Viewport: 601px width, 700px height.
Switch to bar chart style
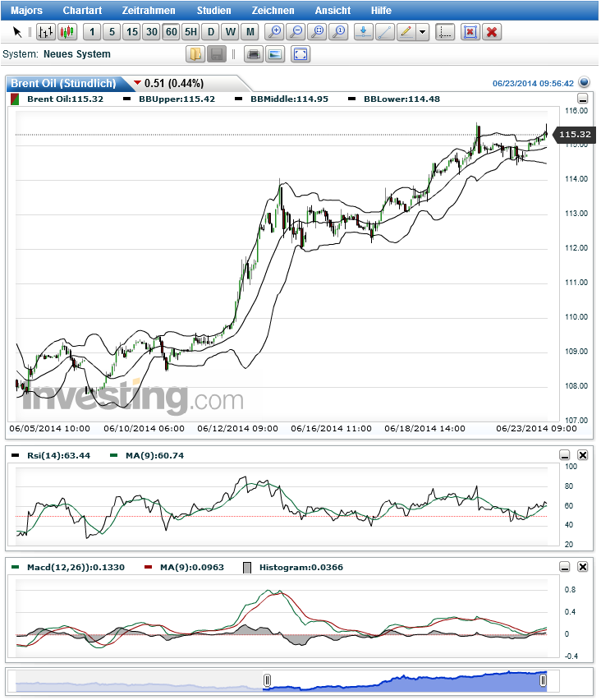tap(46, 32)
